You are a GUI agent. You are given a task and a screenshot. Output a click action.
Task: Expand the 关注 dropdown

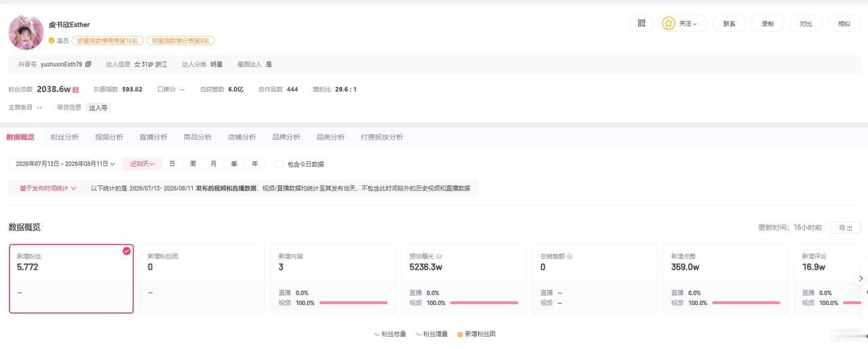pyautogui.click(x=688, y=24)
